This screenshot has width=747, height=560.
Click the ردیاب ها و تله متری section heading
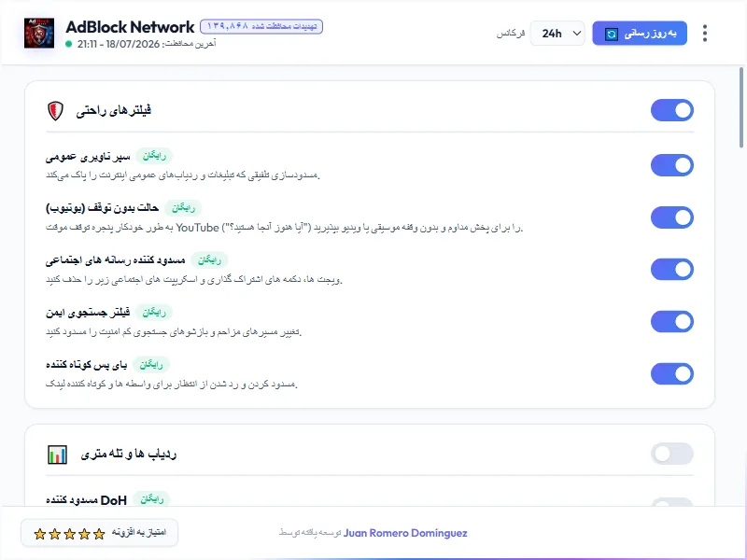(x=129, y=454)
